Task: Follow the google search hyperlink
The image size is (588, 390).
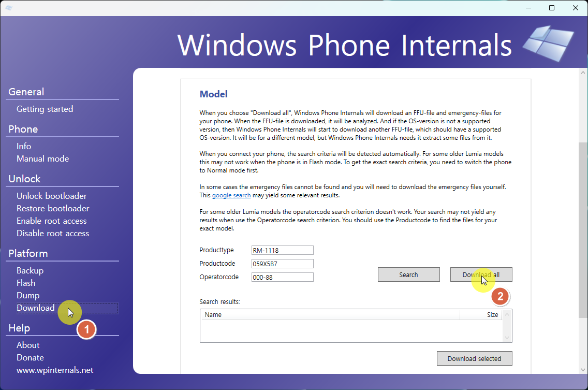Action: tap(231, 195)
